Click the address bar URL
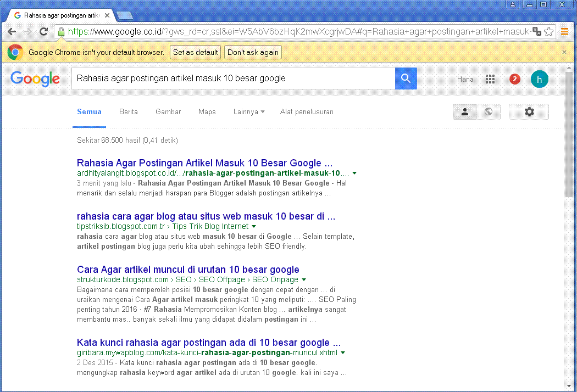The width and height of the screenshot is (577, 392). tap(299, 32)
